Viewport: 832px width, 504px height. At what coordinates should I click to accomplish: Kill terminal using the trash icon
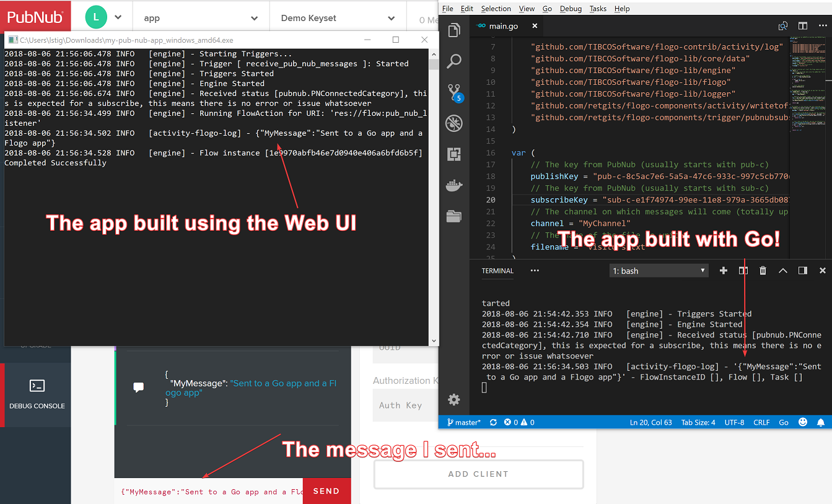tap(763, 271)
